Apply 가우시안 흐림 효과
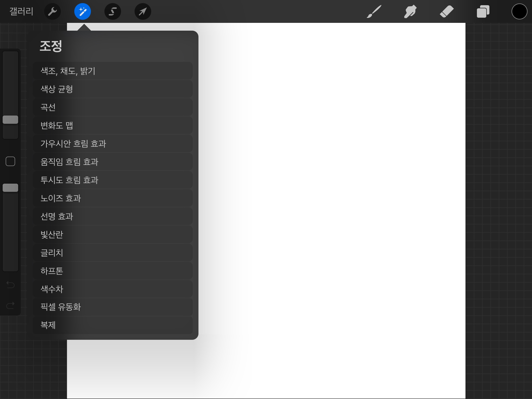The image size is (532, 399). tap(113, 144)
